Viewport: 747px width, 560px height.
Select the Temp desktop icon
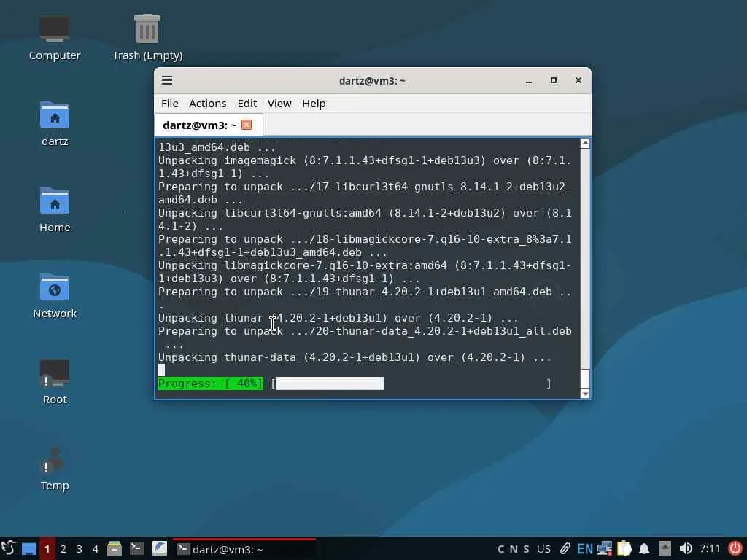pos(55,469)
